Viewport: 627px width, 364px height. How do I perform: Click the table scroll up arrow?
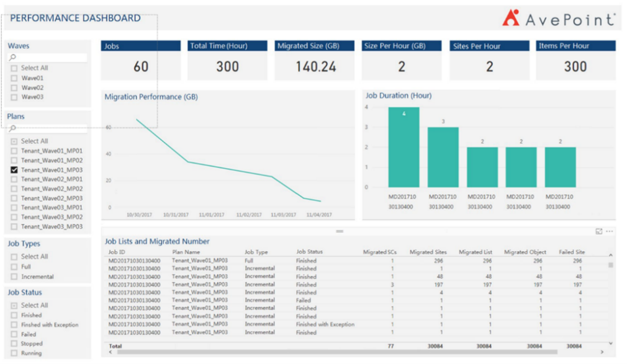tap(611, 255)
